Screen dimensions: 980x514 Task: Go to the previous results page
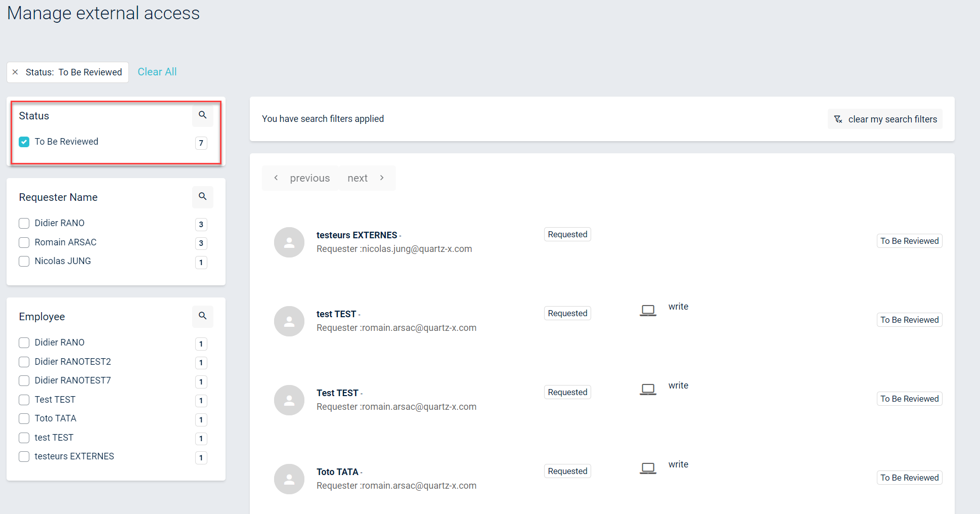tap(301, 178)
